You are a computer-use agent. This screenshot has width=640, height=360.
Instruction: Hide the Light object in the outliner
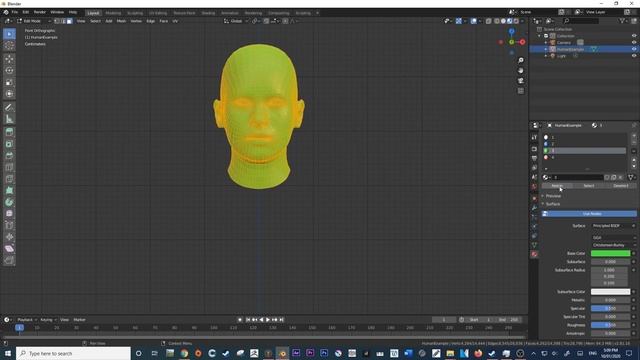pyautogui.click(x=634, y=56)
